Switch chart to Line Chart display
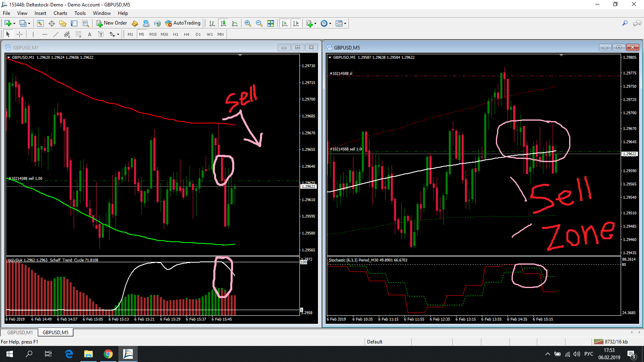 tap(235, 23)
